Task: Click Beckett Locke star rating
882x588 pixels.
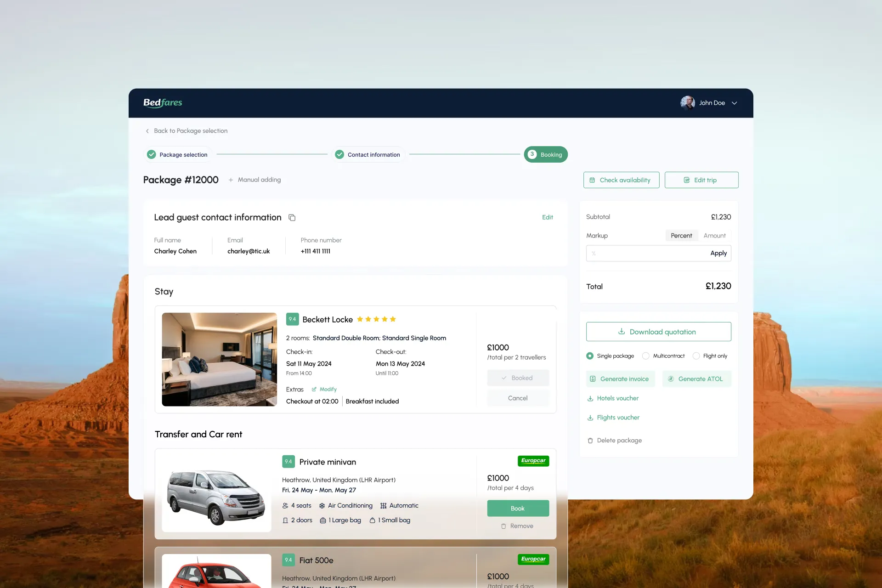Action: pyautogui.click(x=376, y=319)
